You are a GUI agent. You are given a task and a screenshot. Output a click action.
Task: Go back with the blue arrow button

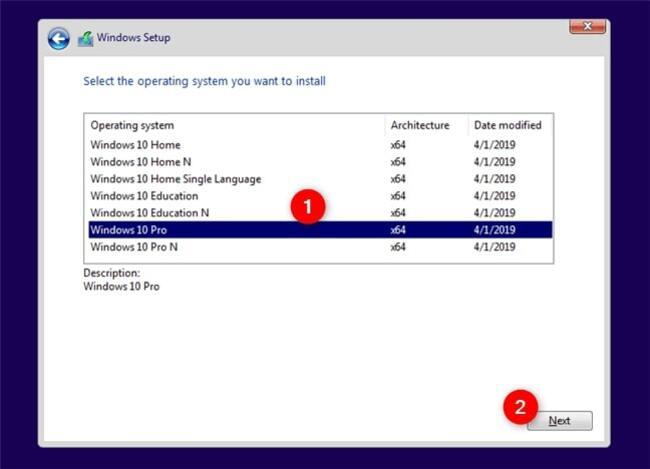point(58,39)
